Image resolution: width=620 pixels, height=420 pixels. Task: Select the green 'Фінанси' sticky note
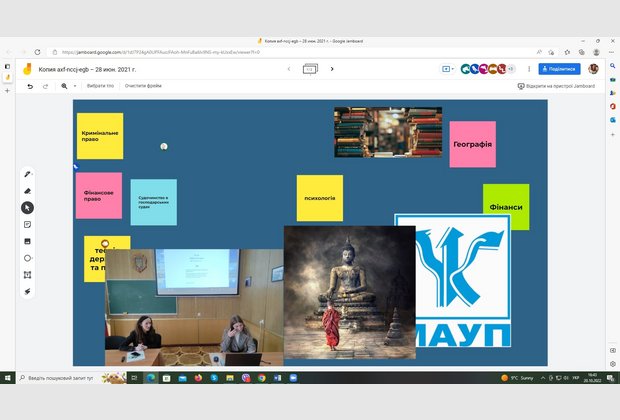point(506,207)
